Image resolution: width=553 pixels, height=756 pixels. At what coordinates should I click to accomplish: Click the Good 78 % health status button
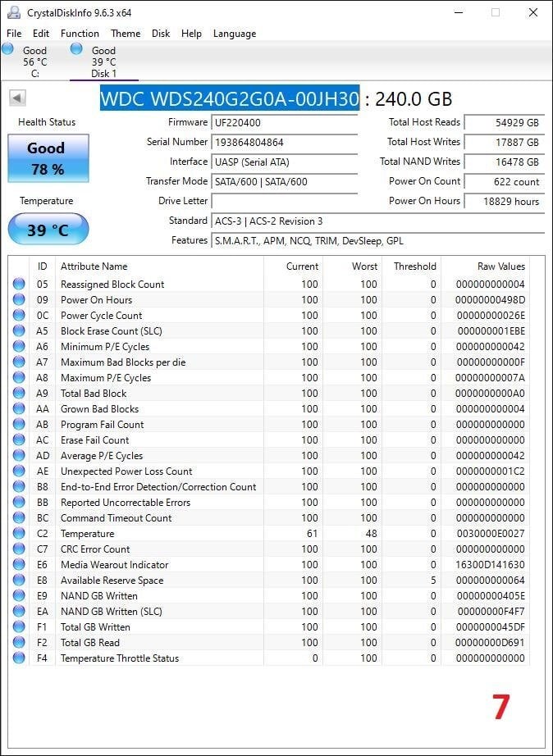(x=48, y=158)
